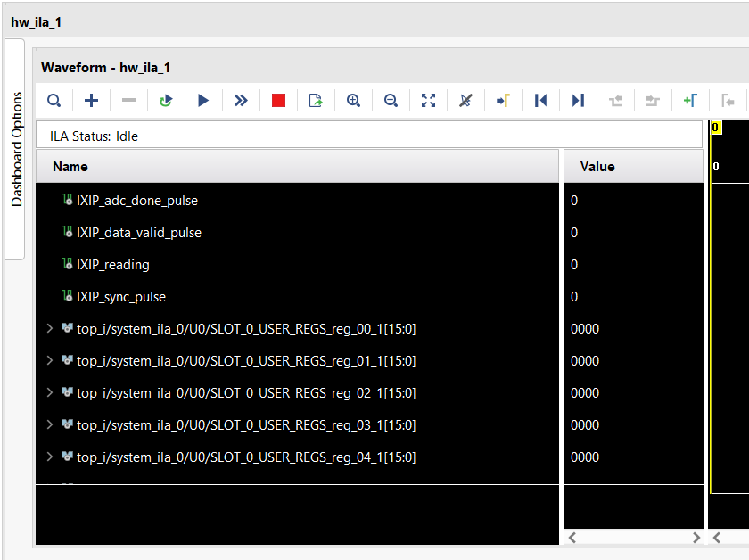Run trigger immediate double-arrow icon
Image resolution: width=749 pixels, height=560 pixels.
pos(241,101)
